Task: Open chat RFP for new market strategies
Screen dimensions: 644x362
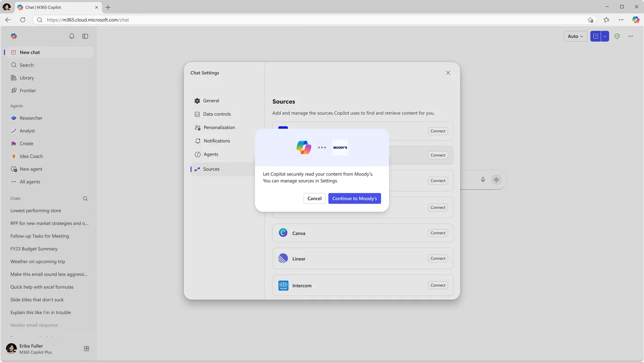Action: point(48,224)
